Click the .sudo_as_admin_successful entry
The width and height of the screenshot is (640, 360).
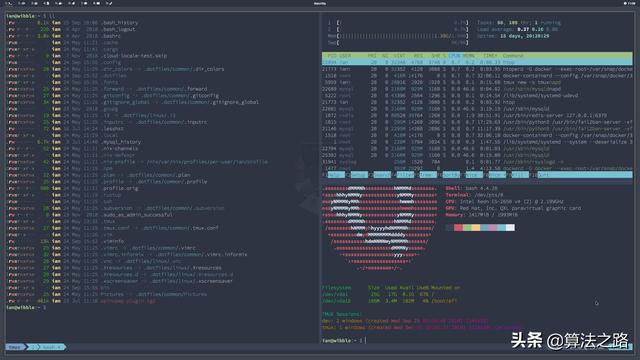click(137, 215)
